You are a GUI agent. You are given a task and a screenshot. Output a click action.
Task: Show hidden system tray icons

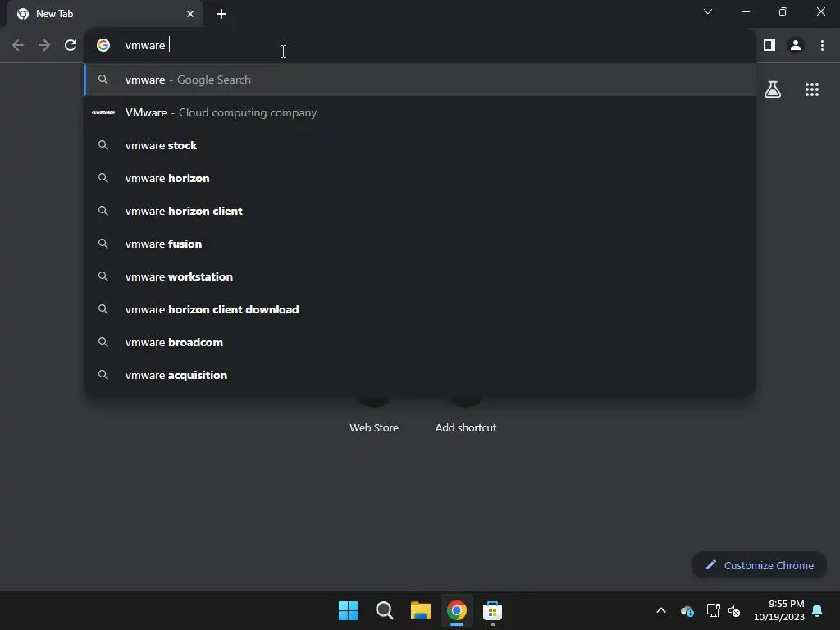(661, 610)
